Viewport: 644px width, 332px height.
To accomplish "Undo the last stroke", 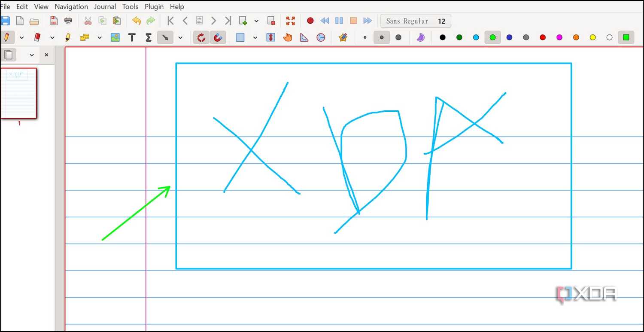I will point(137,21).
